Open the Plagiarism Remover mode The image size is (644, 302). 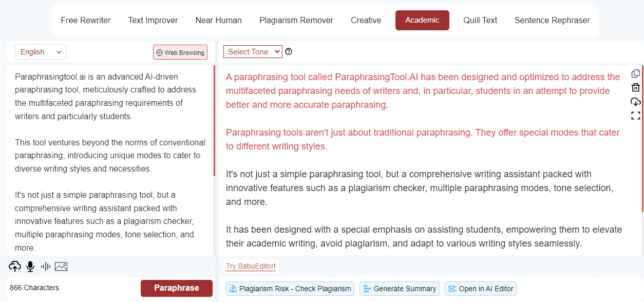tap(296, 21)
